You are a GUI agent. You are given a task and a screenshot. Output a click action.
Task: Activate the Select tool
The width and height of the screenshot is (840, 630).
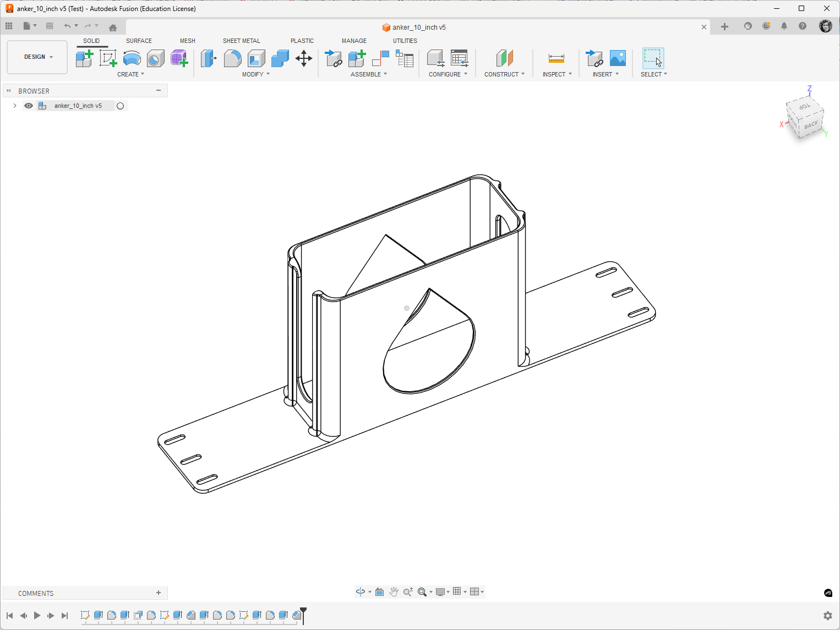(x=653, y=58)
